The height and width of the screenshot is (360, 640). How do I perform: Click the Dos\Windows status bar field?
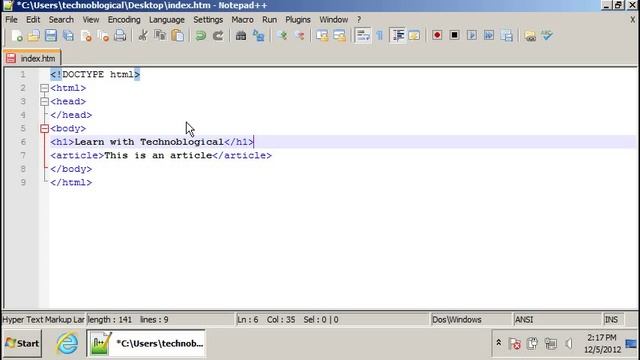(471, 320)
